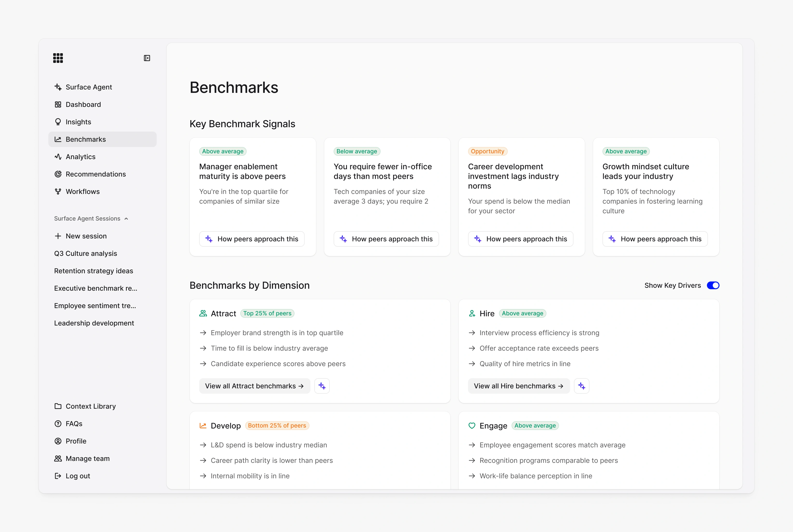This screenshot has width=793, height=532.
Task: Open the FAQs page
Action: tap(103, 424)
